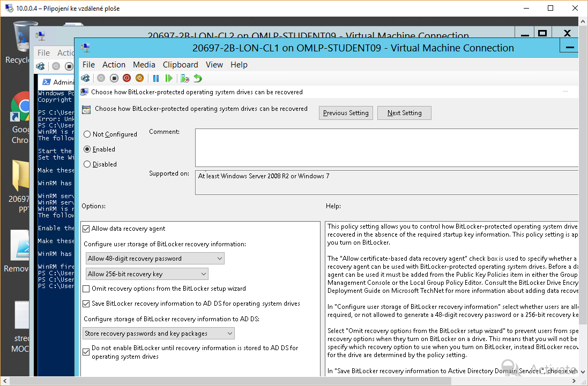Save CL1 state with orange power icon
This screenshot has height=386, width=588.
pyautogui.click(x=139, y=78)
